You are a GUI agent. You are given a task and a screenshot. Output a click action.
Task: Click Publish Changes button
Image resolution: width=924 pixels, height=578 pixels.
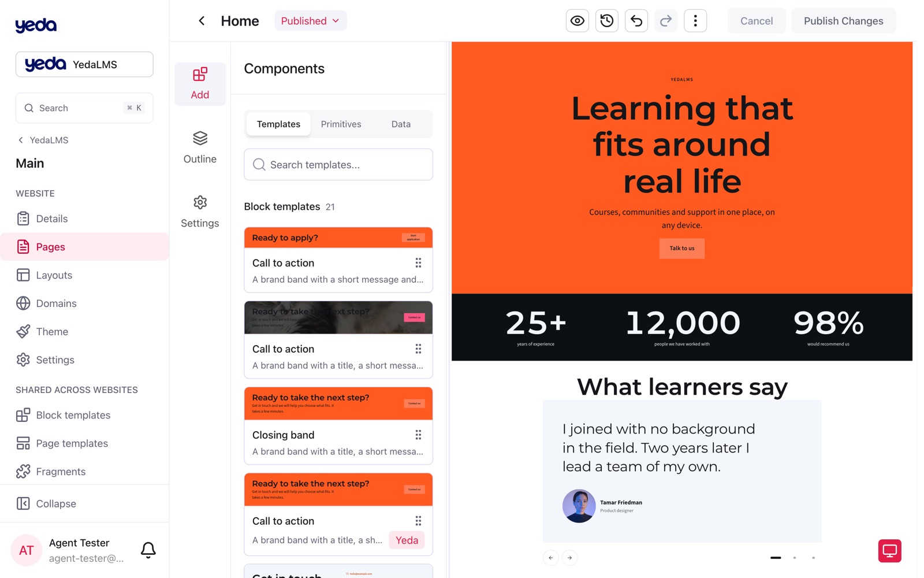pyautogui.click(x=843, y=21)
